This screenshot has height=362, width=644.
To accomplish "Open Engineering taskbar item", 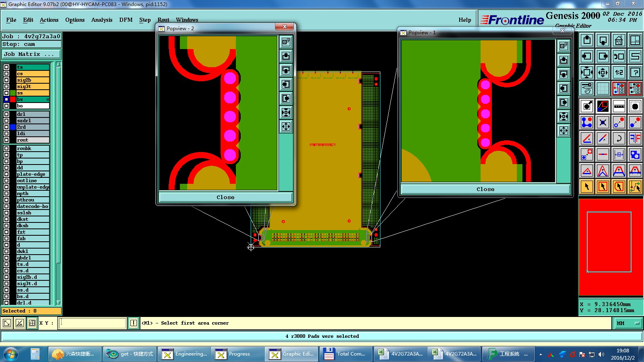I will click(x=184, y=354).
